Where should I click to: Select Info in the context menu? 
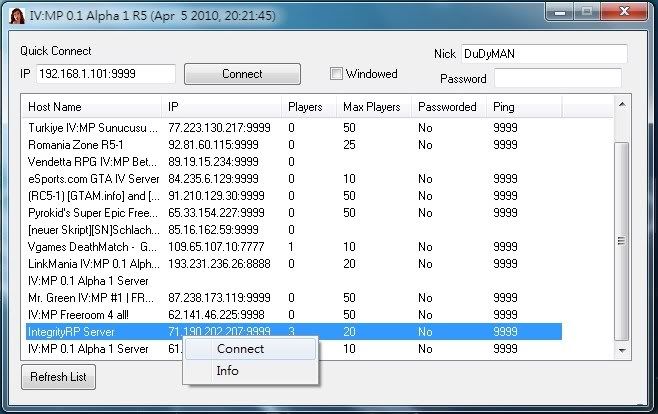pos(228,371)
